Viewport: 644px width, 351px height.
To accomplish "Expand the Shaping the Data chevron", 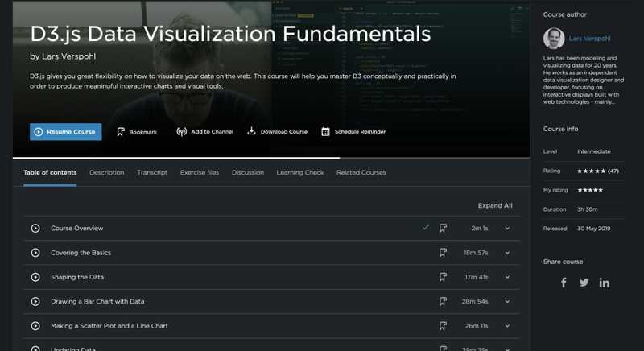I will tap(507, 277).
